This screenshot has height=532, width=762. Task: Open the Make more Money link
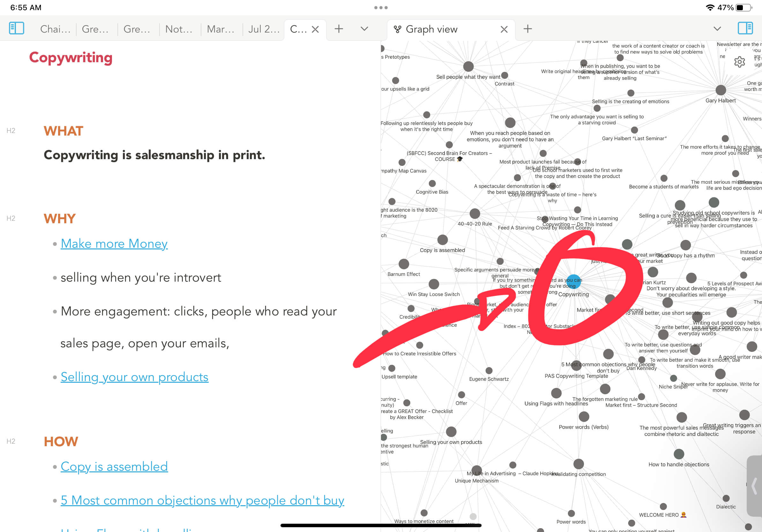(x=114, y=244)
